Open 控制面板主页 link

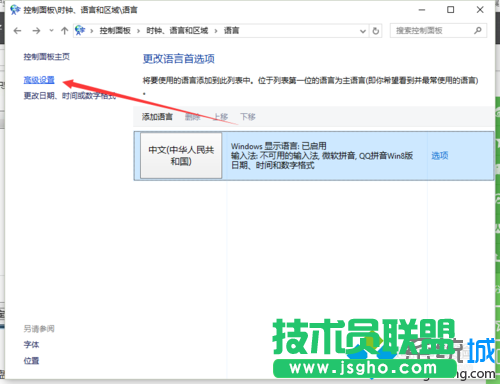pos(47,57)
